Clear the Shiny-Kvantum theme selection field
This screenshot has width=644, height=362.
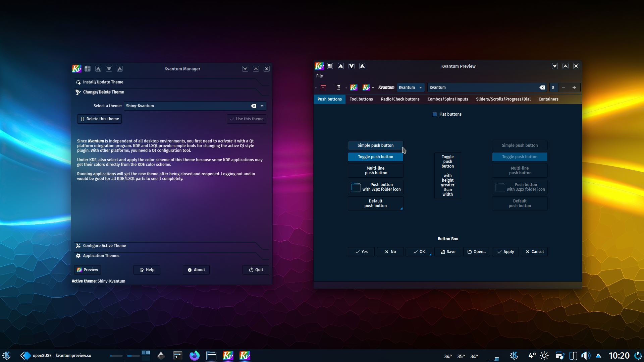(254, 106)
